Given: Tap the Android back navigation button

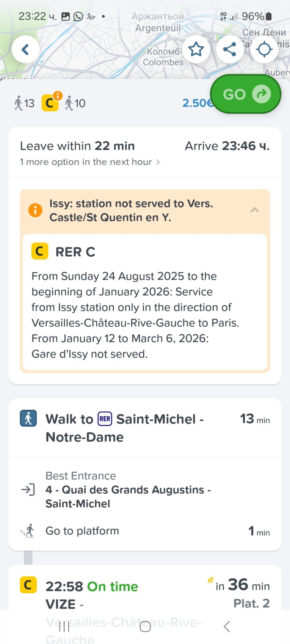Looking at the screenshot, I should (227, 627).
